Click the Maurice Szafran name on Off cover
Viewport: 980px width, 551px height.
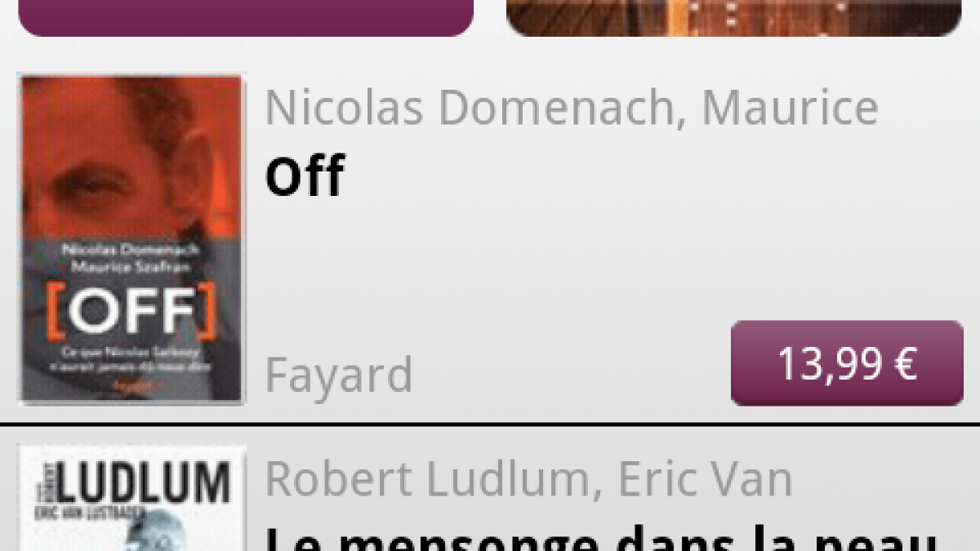click(132, 266)
